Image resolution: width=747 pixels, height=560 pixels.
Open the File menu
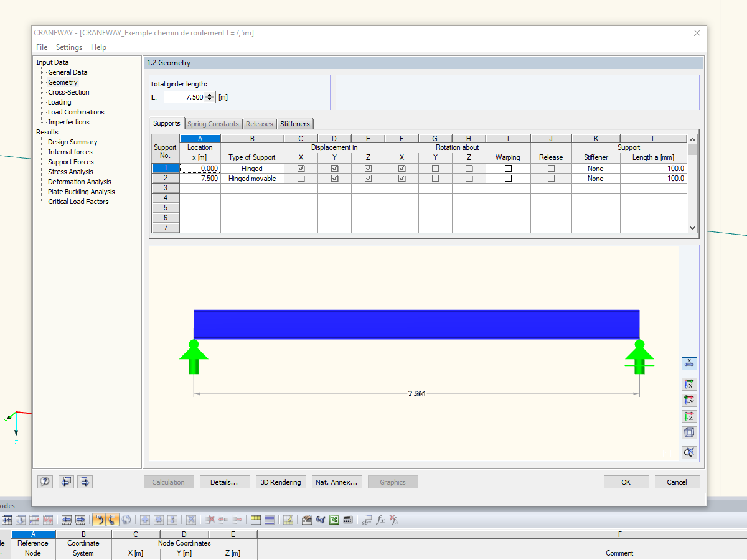pyautogui.click(x=42, y=47)
